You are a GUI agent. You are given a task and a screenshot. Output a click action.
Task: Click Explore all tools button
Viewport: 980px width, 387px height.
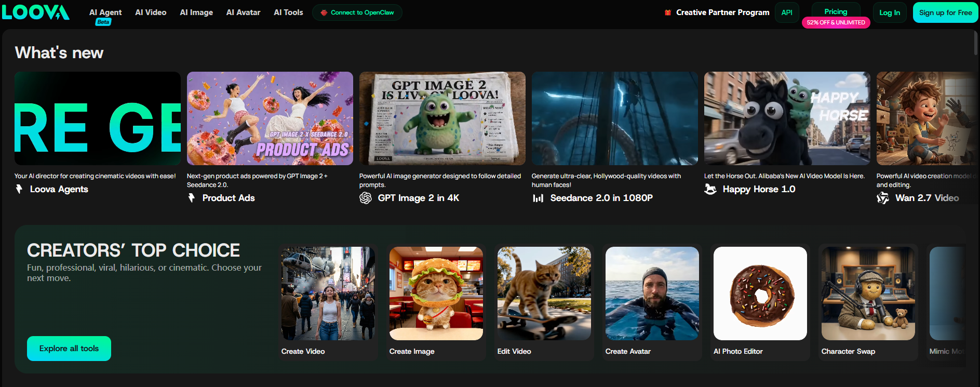(x=69, y=349)
